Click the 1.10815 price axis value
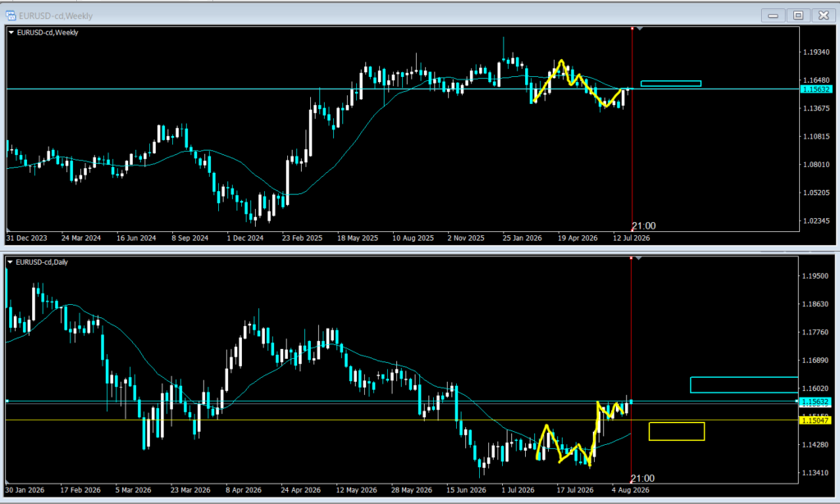Viewport: 840px width, 504px height. click(816, 136)
